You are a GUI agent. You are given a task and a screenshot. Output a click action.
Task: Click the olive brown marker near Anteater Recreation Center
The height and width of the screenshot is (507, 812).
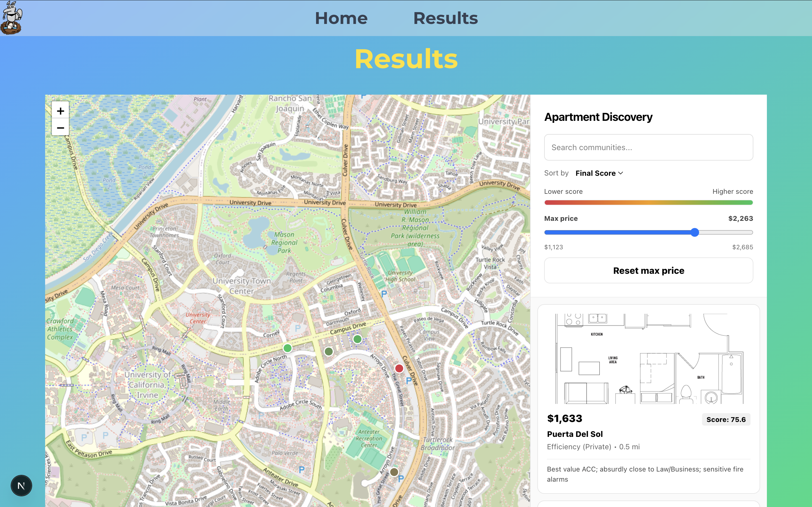[394, 472]
